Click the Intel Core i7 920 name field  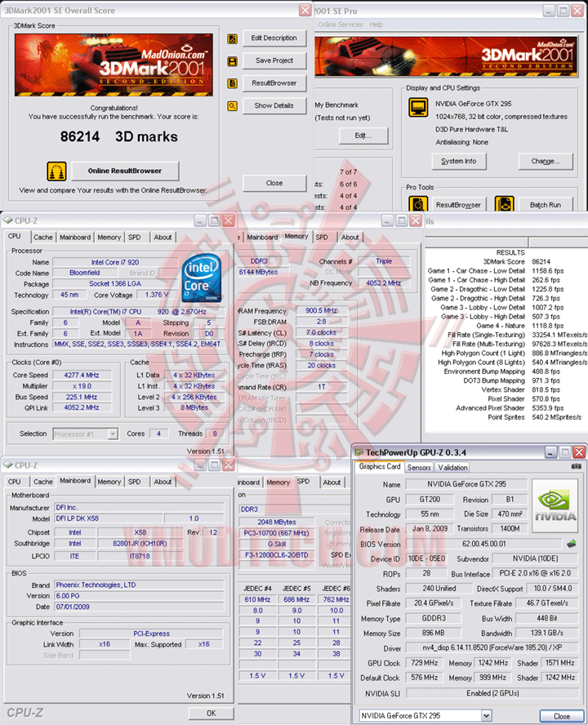click(x=115, y=262)
